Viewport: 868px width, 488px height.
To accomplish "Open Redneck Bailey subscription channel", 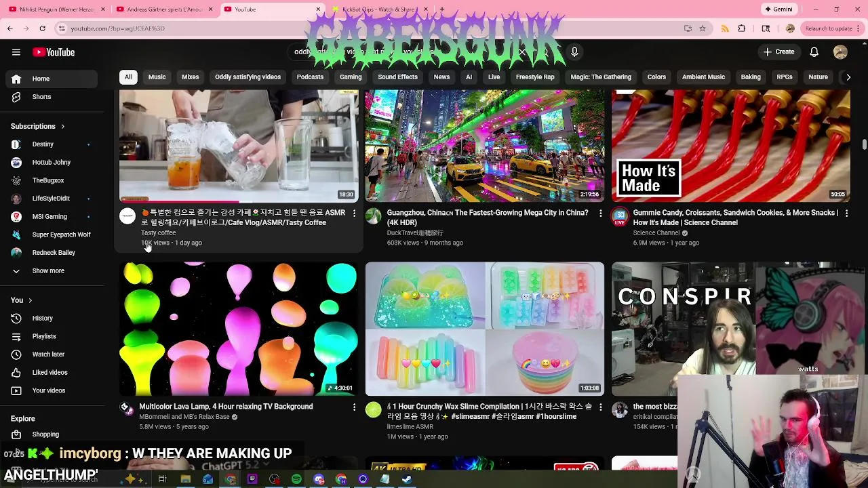I will (x=52, y=253).
